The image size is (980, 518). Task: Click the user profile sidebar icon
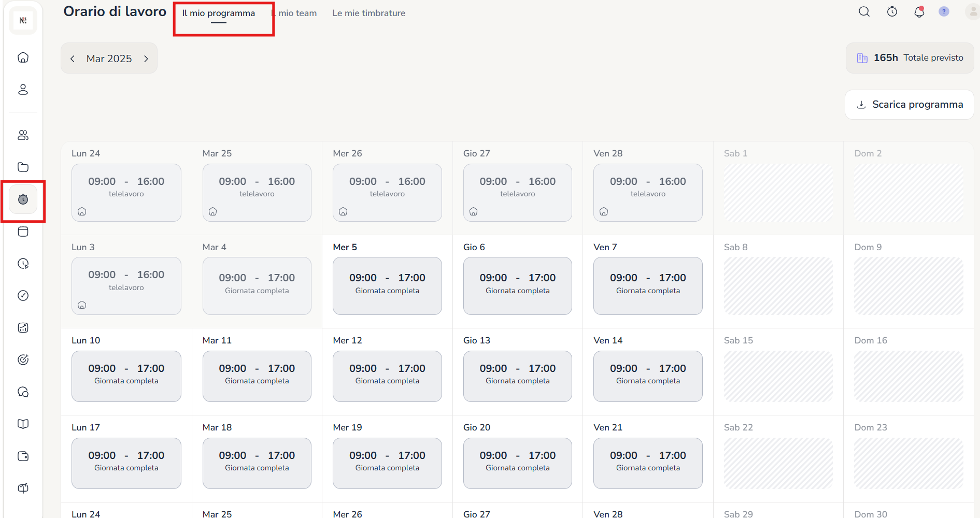23,90
